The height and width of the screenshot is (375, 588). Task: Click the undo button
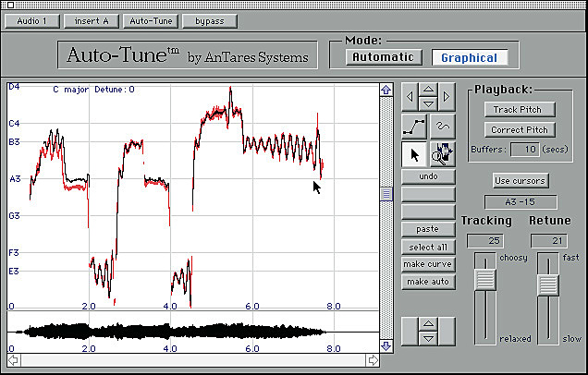[428, 176]
